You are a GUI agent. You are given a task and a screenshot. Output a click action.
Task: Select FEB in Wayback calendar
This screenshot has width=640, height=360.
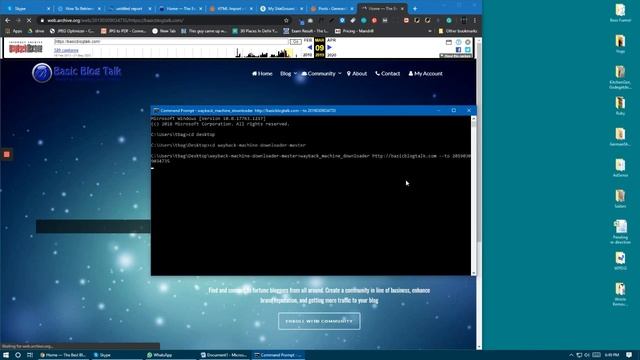point(308,40)
